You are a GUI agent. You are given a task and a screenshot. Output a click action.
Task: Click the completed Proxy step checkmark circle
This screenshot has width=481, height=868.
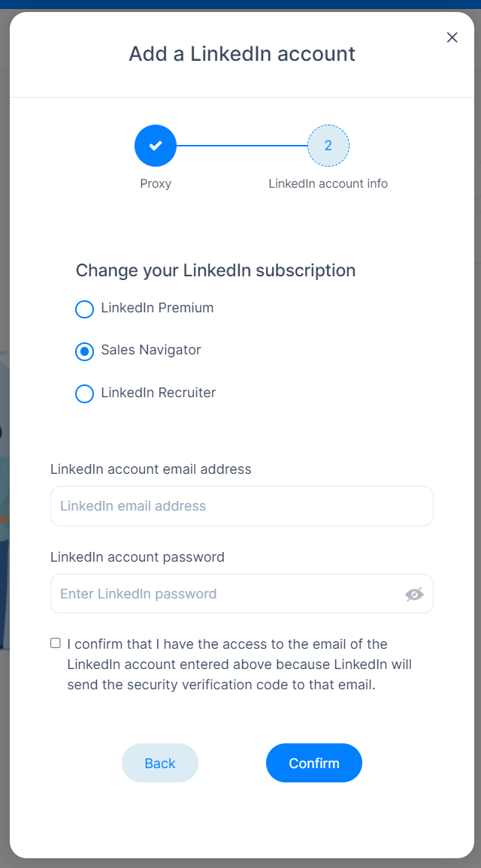pos(156,146)
